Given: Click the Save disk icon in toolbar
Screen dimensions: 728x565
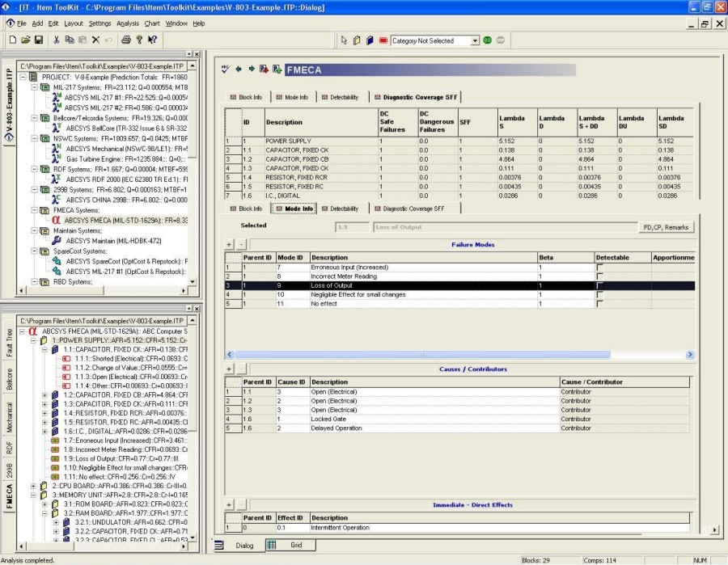Looking at the screenshot, I should [x=39, y=40].
